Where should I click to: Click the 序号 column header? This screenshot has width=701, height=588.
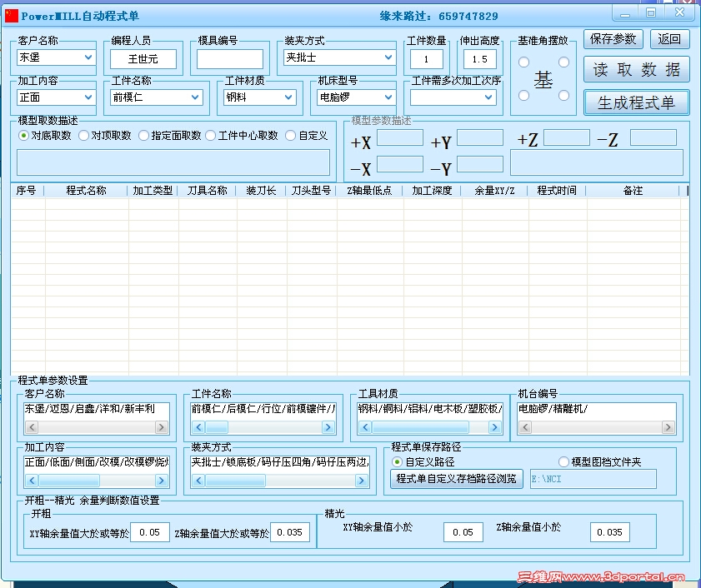(x=27, y=191)
